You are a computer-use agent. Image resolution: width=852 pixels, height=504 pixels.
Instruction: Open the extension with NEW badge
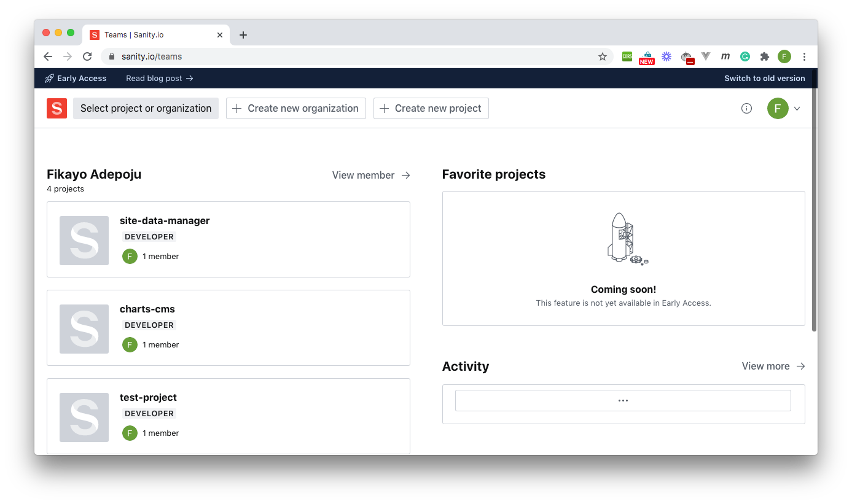647,58
